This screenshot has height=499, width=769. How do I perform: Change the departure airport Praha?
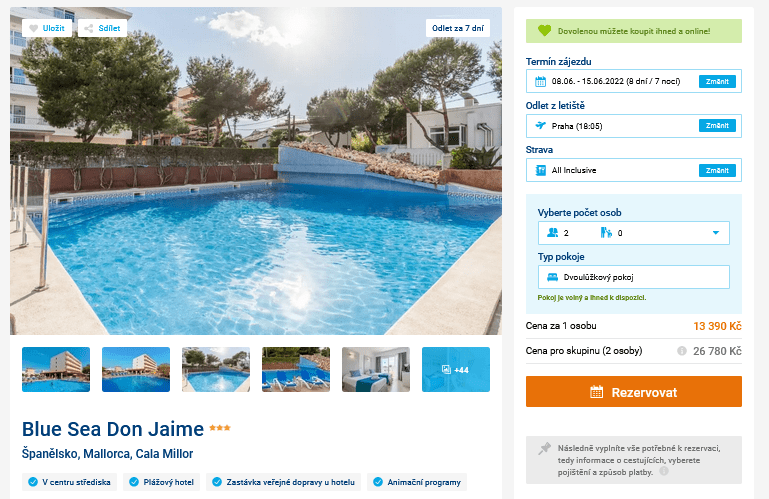click(717, 126)
